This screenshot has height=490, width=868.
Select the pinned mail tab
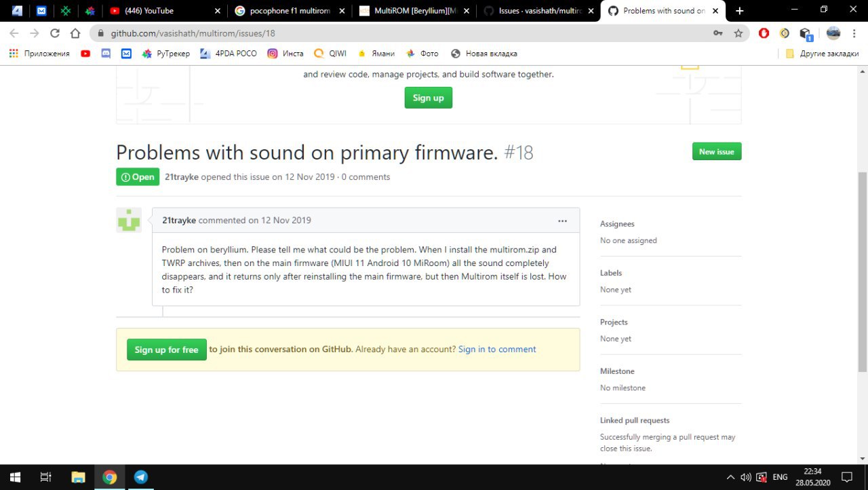point(41,11)
